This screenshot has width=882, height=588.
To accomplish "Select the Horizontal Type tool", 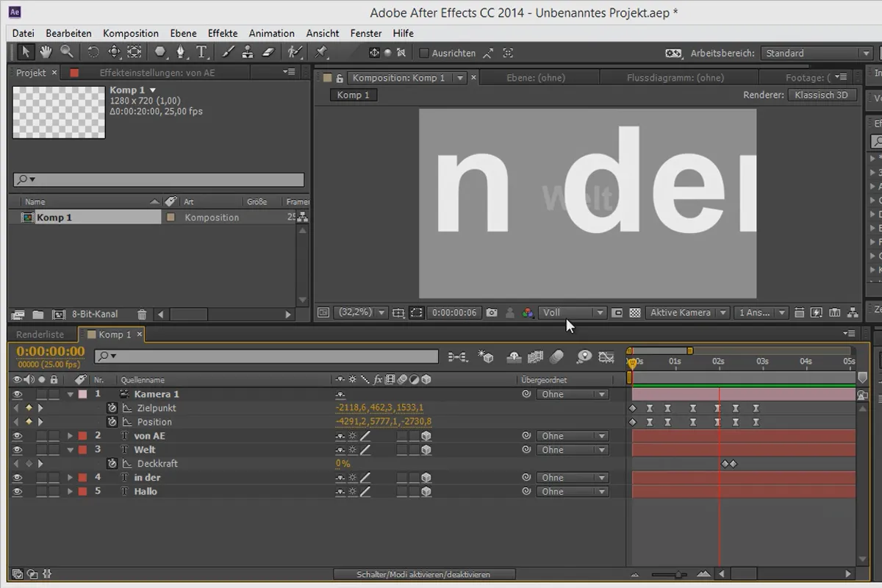I will pyautogui.click(x=201, y=52).
